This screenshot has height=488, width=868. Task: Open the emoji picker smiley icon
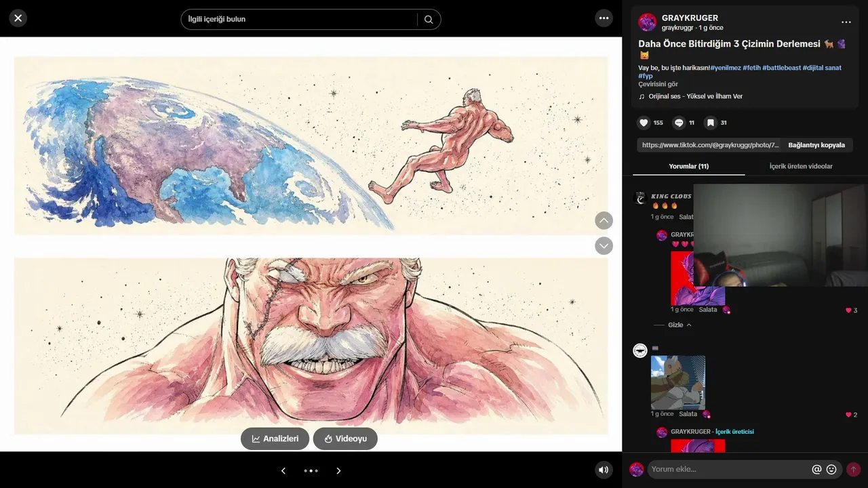(x=831, y=469)
